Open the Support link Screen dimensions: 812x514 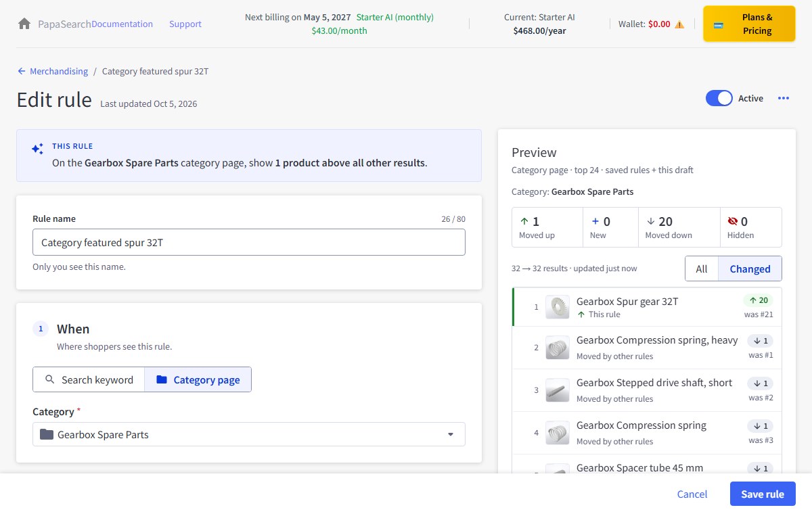click(x=185, y=24)
